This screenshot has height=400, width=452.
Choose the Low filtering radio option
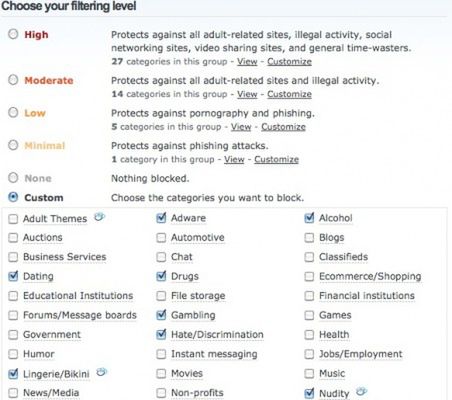13,112
